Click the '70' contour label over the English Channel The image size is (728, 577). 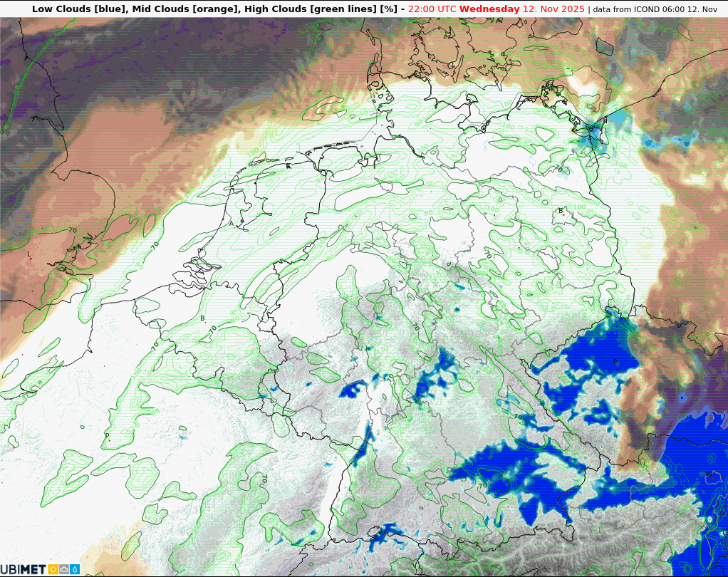[x=73, y=230]
